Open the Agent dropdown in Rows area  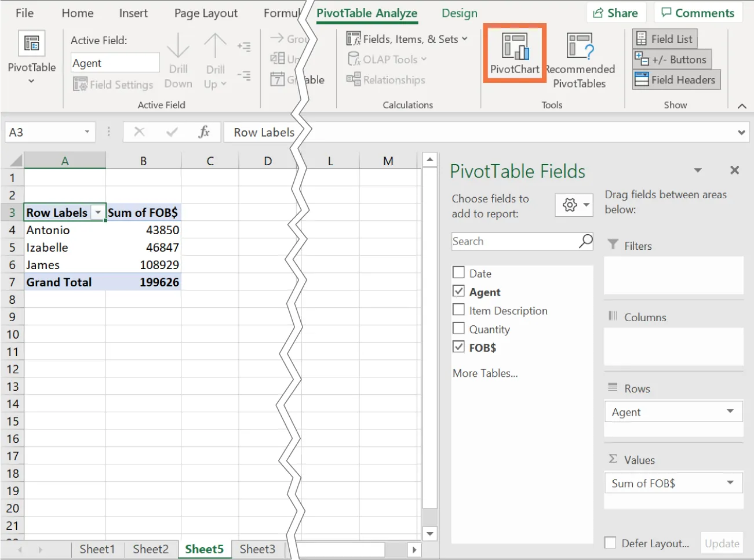click(x=729, y=411)
